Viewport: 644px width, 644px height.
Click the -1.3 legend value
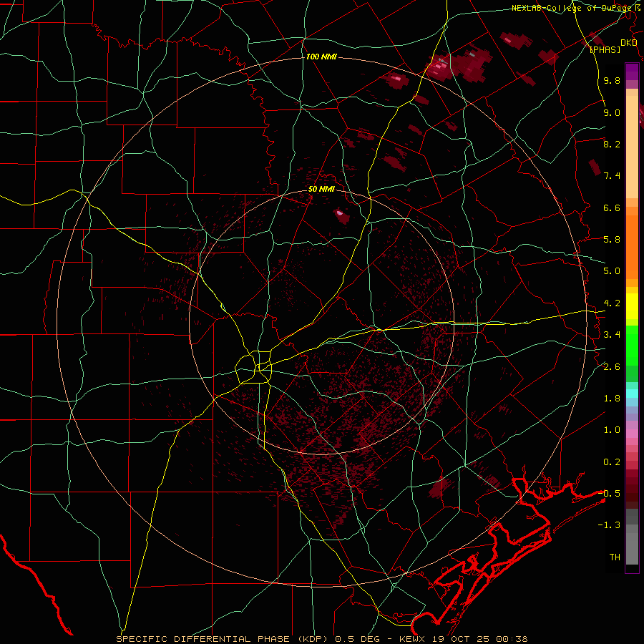[609, 525]
